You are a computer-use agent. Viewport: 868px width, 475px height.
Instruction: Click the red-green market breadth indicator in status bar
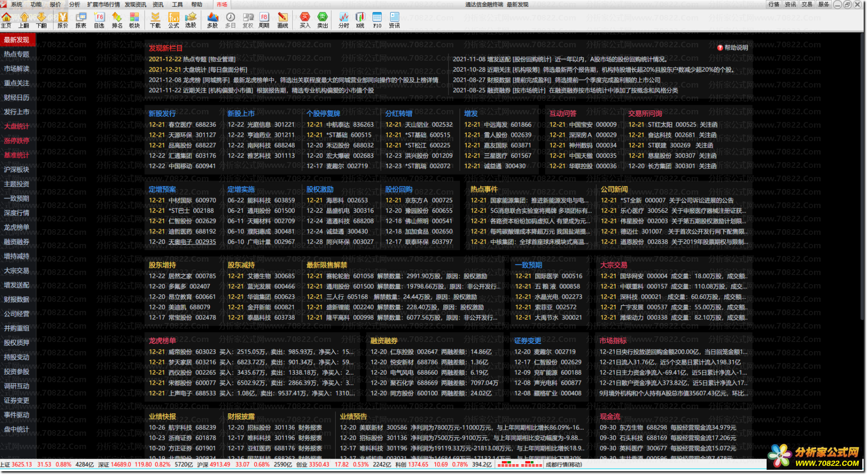pyautogui.click(x=520, y=464)
